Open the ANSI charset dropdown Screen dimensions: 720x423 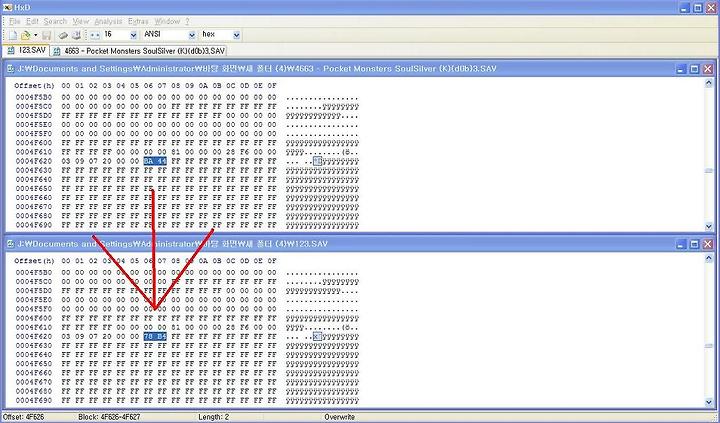point(191,35)
